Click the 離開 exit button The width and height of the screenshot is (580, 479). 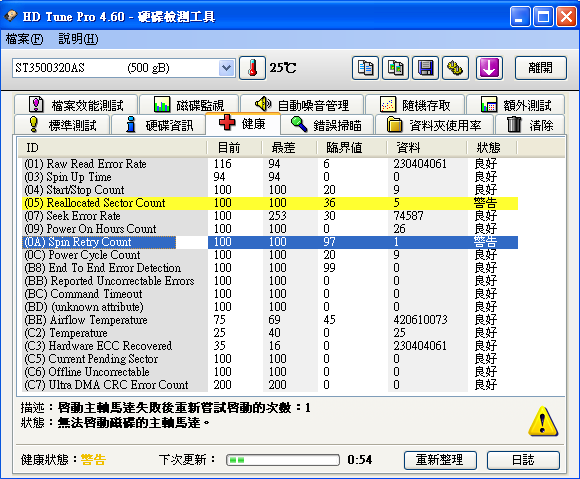tap(540, 68)
